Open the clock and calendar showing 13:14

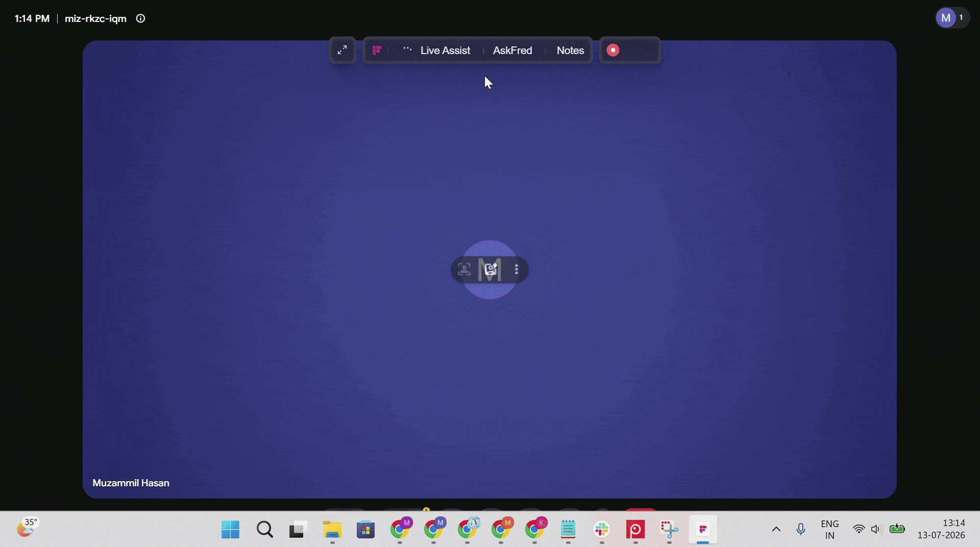tap(941, 530)
